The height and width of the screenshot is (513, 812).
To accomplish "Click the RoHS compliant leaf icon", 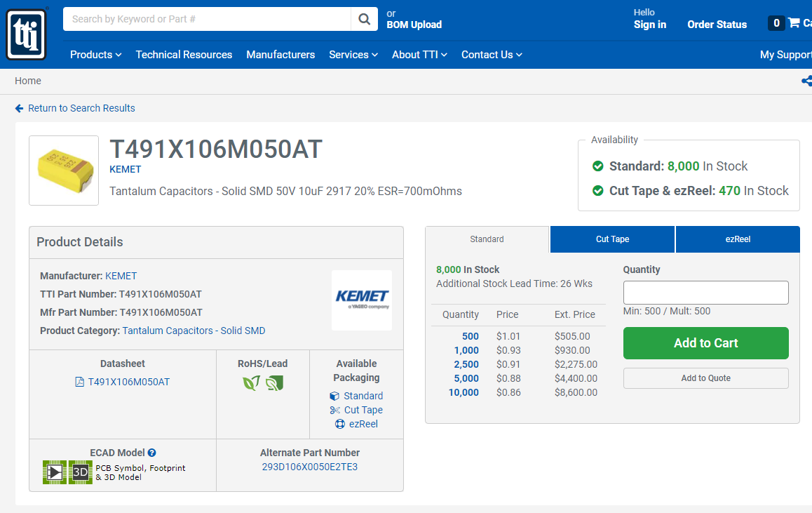I will pyautogui.click(x=251, y=383).
